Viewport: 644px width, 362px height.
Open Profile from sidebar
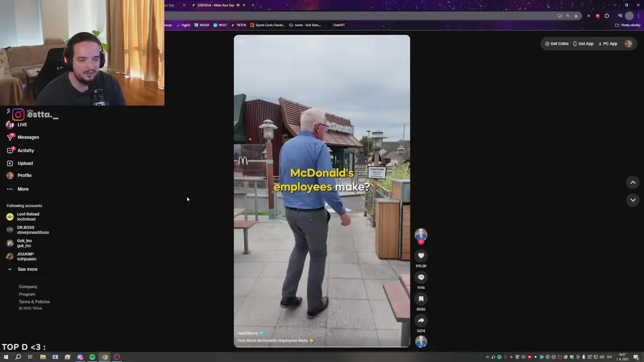pos(19,175)
